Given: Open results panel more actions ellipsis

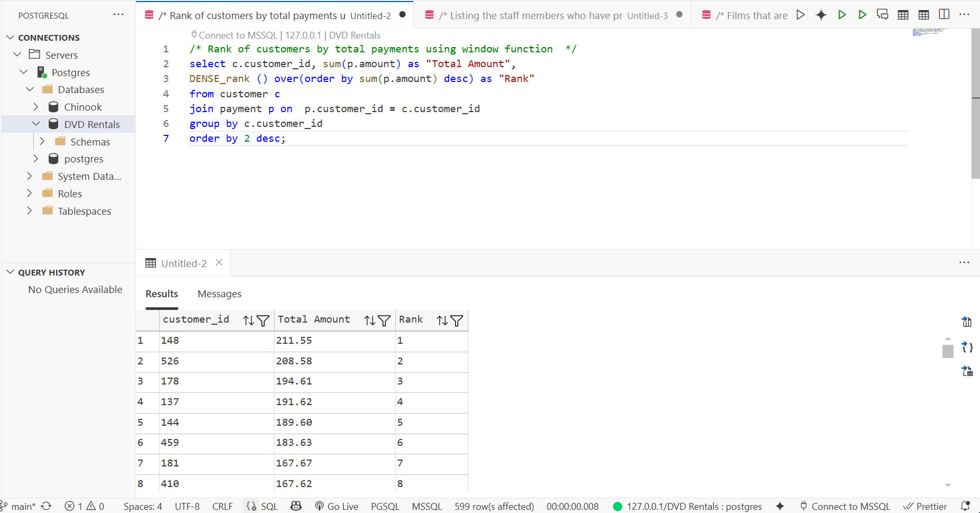Looking at the screenshot, I should (964, 262).
